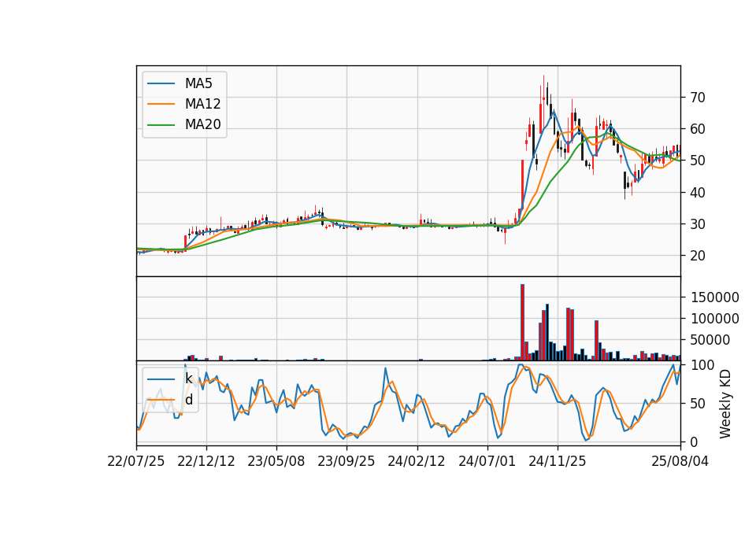Click the 22/12/12 date tick label
The width and height of the screenshot is (756, 543).
pyautogui.click(x=206, y=461)
